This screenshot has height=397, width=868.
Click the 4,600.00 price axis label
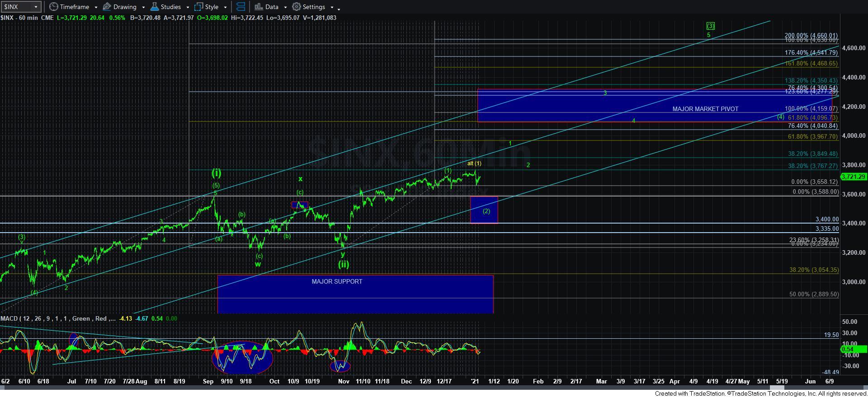[x=853, y=48]
